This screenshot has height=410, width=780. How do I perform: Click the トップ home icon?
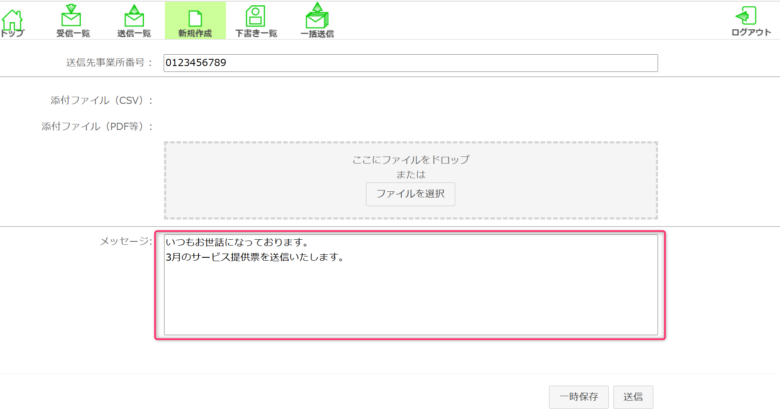pyautogui.click(x=13, y=16)
